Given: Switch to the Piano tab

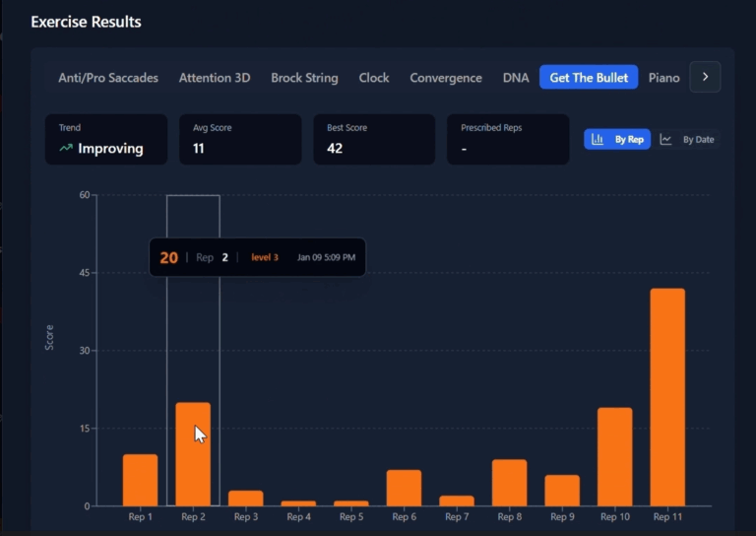Looking at the screenshot, I should coord(663,78).
